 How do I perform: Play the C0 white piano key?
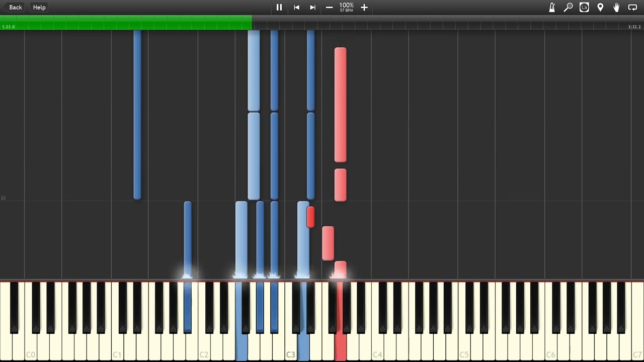tap(31, 347)
